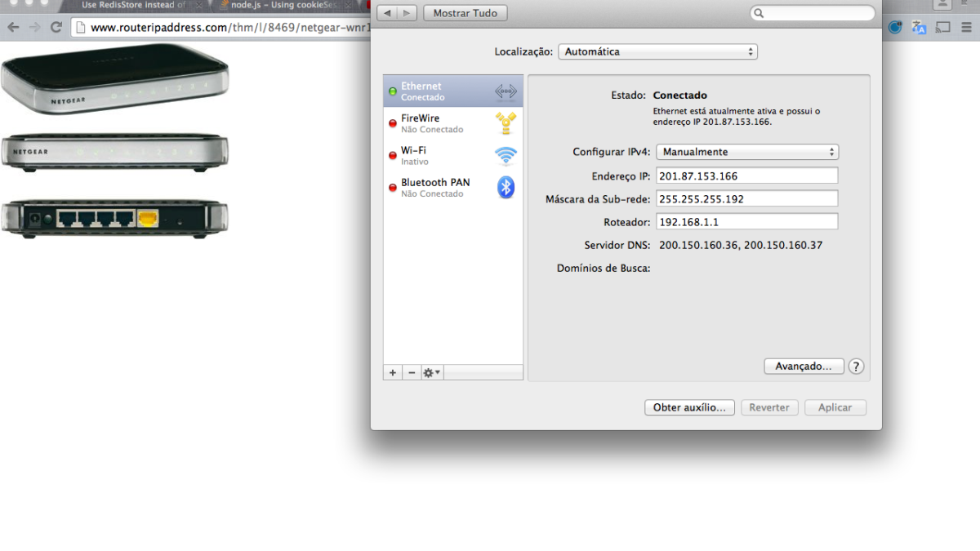Image resolution: width=980 pixels, height=551 pixels.
Task: Click the Wi-Fi signal icon
Action: click(506, 156)
